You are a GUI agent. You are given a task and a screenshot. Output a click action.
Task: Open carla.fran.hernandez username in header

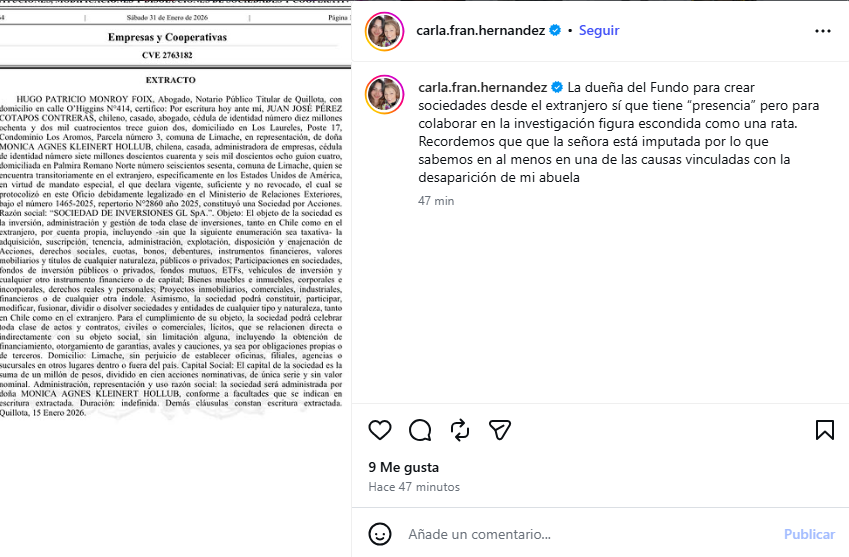tap(480, 30)
